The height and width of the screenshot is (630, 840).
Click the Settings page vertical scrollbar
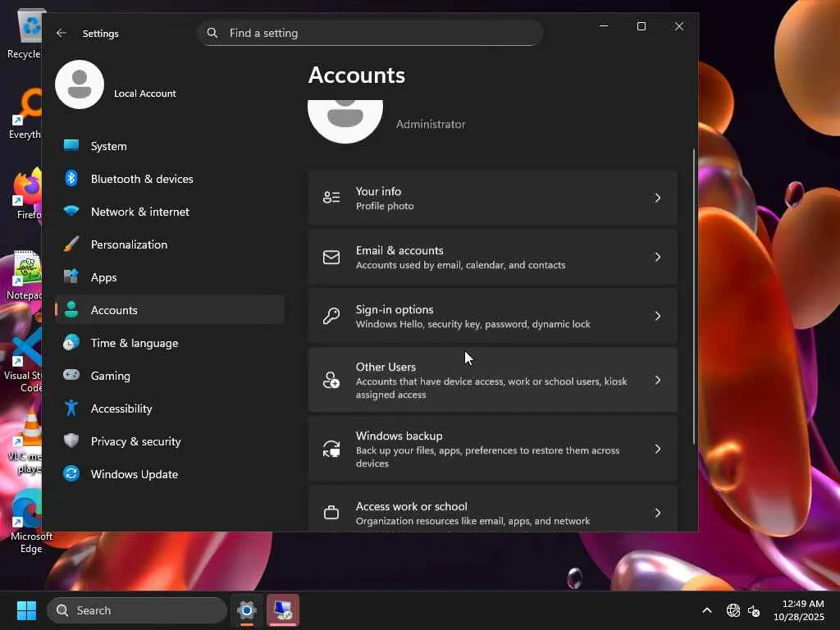coord(694,296)
